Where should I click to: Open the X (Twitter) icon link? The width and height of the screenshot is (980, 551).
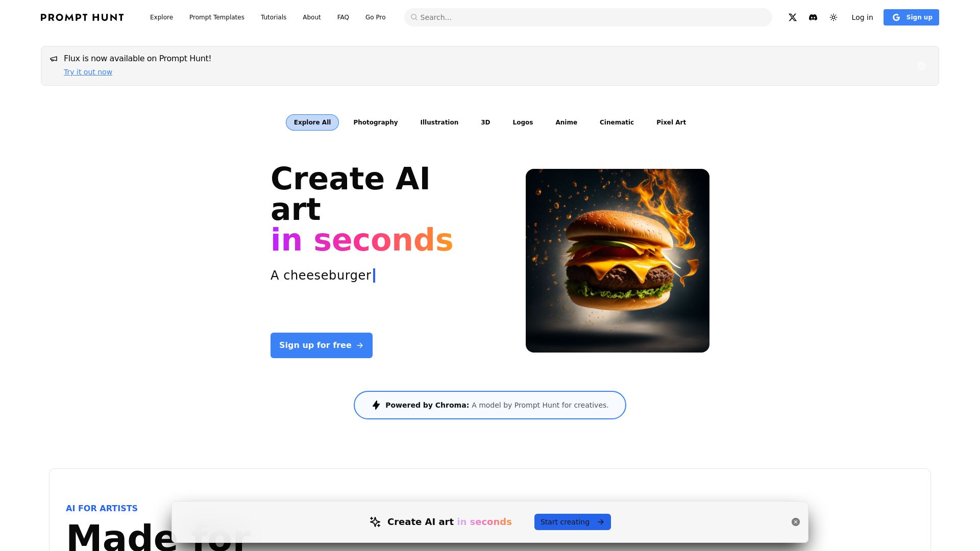pyautogui.click(x=792, y=17)
